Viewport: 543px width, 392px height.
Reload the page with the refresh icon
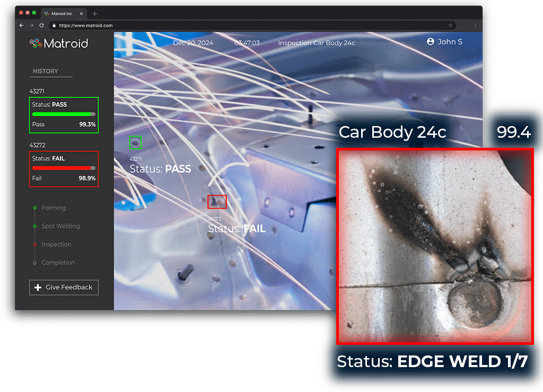41,25
